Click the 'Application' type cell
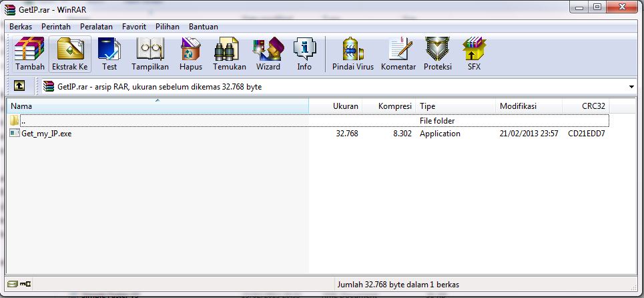Viewport: 644px width, 298px height. 440,134
